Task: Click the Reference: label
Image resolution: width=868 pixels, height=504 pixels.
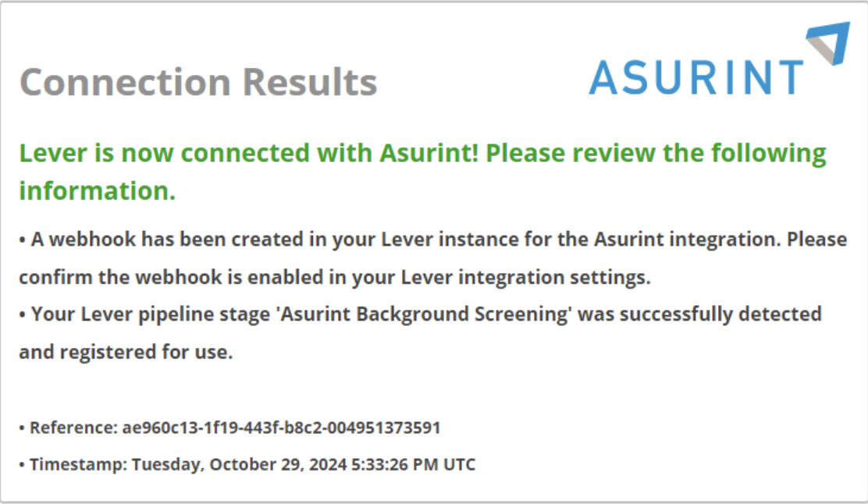Action: 73,428
